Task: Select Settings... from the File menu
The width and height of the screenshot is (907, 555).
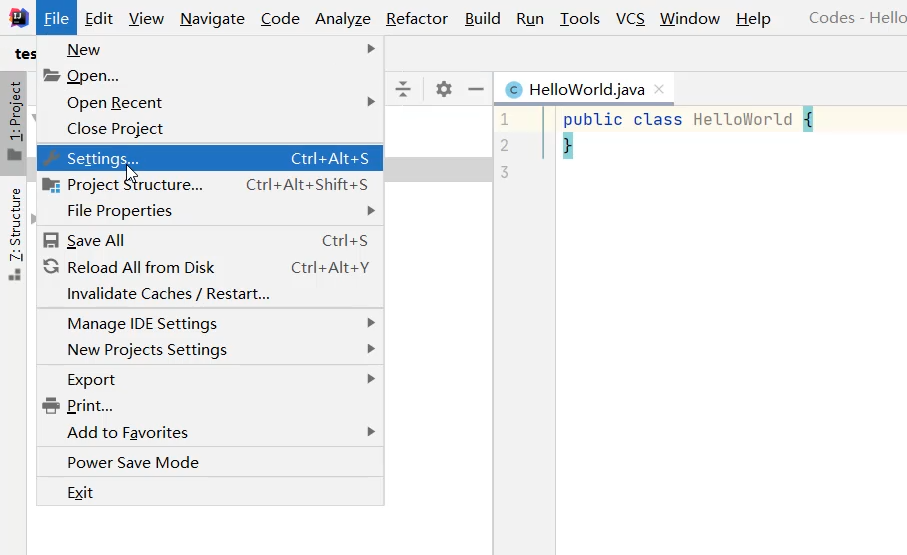Action: click(x=103, y=158)
